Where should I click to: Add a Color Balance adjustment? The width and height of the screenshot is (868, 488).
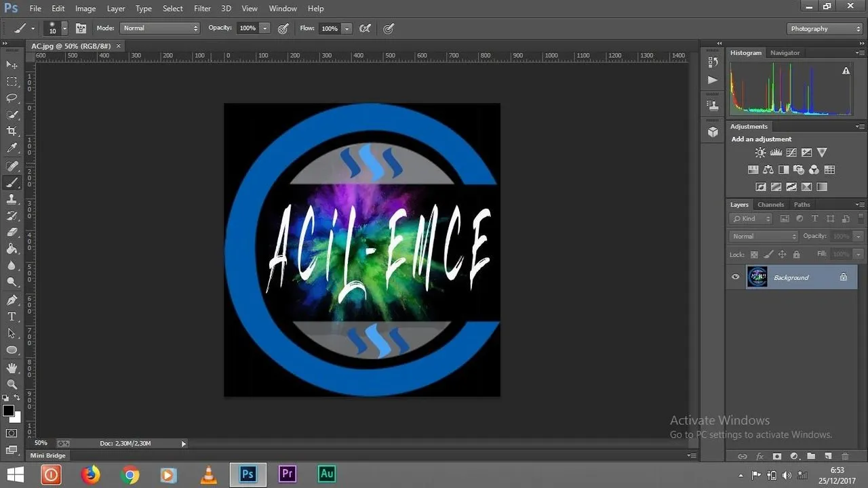point(768,169)
